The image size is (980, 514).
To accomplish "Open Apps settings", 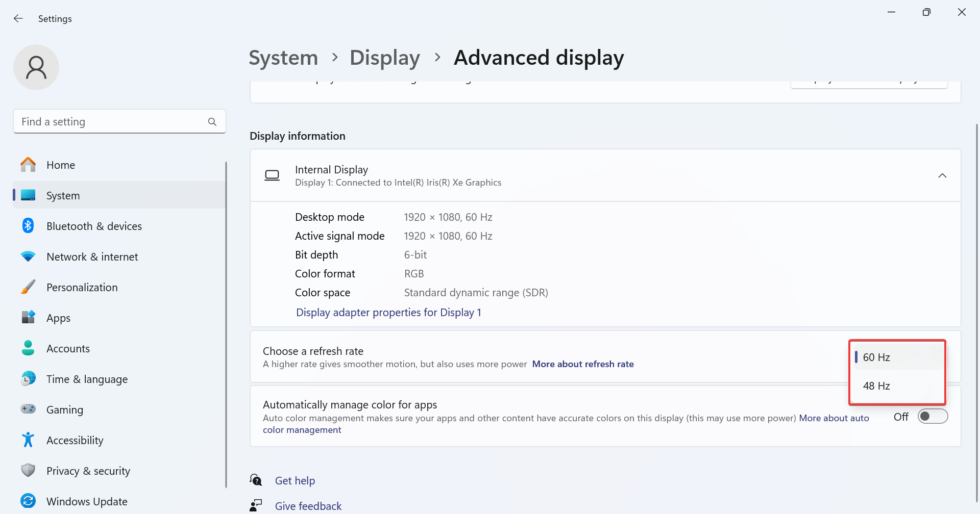I will [x=119, y=318].
